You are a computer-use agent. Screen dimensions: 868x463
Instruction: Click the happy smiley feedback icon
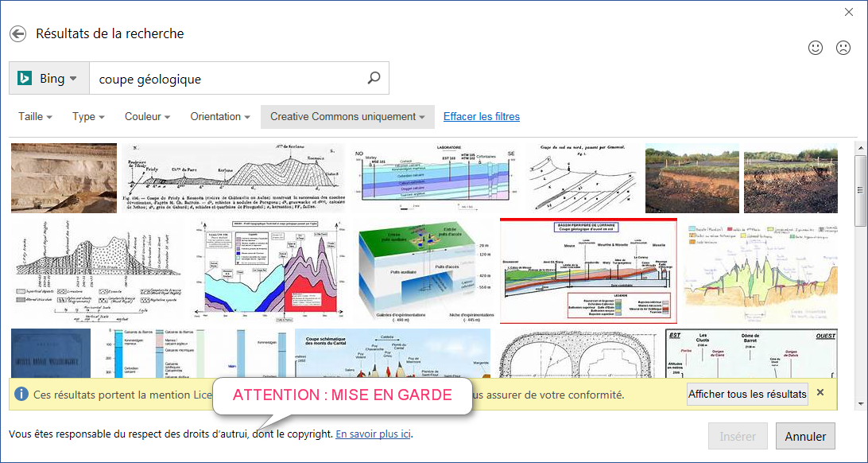click(x=816, y=49)
